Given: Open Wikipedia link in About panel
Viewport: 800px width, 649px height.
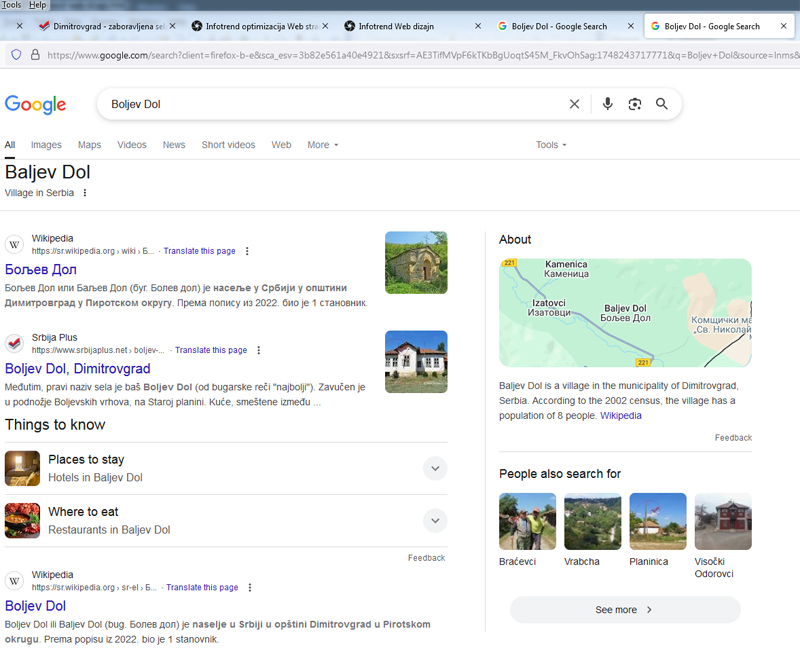Looking at the screenshot, I should (620, 415).
